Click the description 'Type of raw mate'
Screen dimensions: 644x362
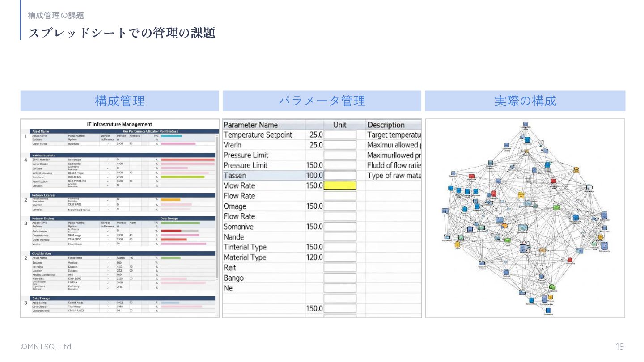[x=394, y=175]
